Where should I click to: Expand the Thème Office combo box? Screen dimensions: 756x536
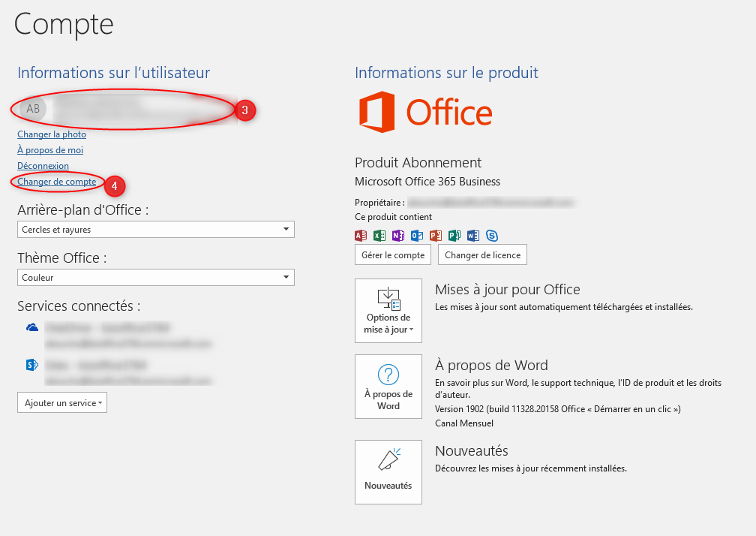155,278
